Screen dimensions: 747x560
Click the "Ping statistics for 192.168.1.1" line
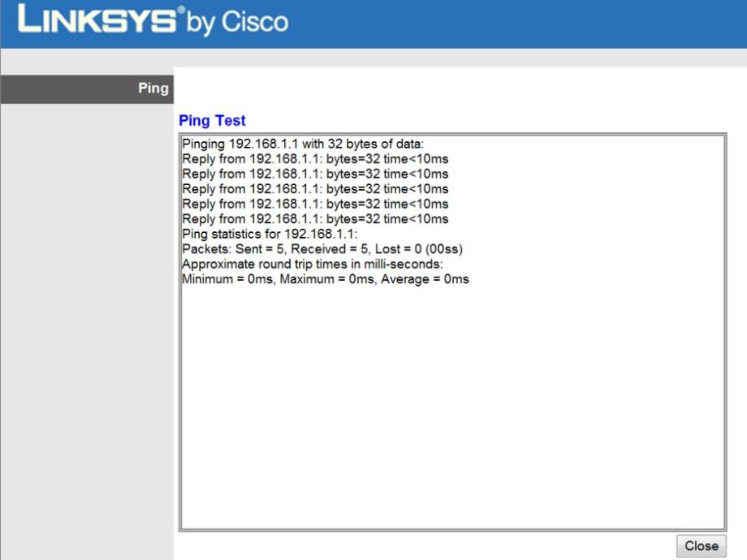point(275,234)
